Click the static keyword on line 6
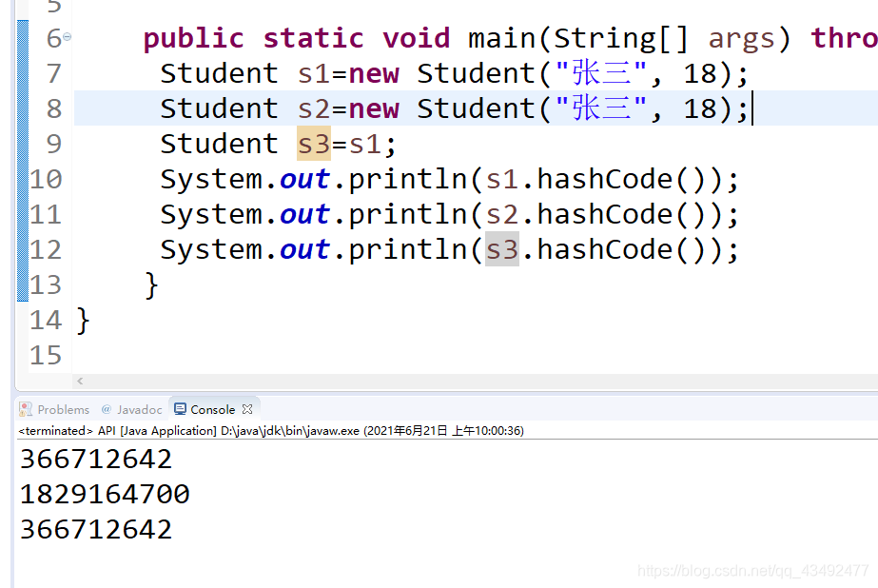878x588 pixels. [314, 38]
